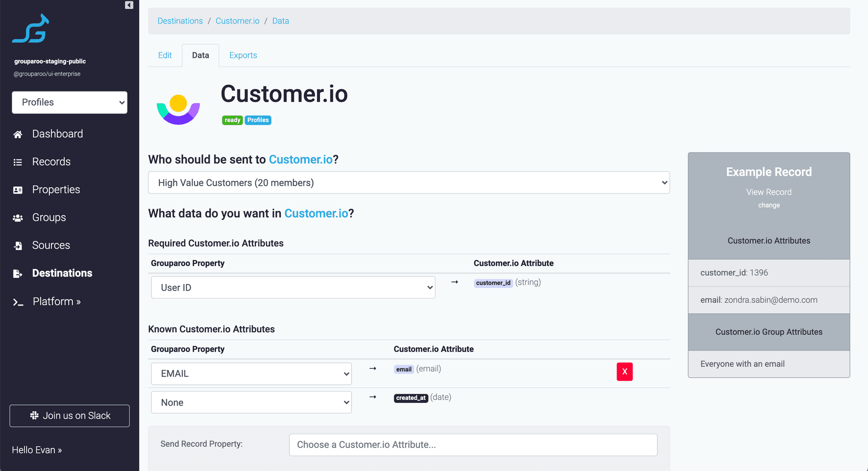The width and height of the screenshot is (868, 471).
Task: Select the Data tab
Action: (200, 55)
